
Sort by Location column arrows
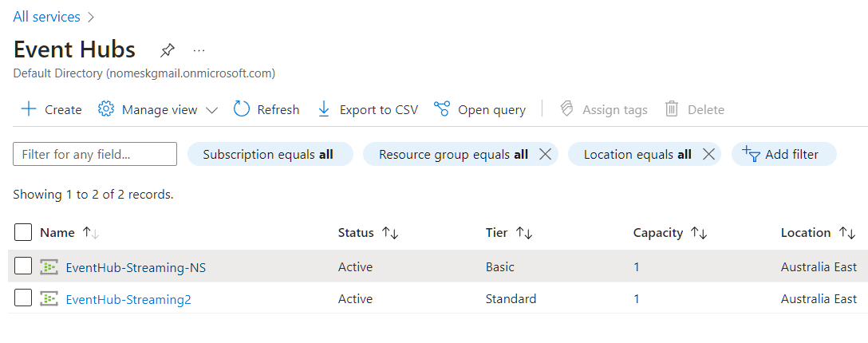847,233
